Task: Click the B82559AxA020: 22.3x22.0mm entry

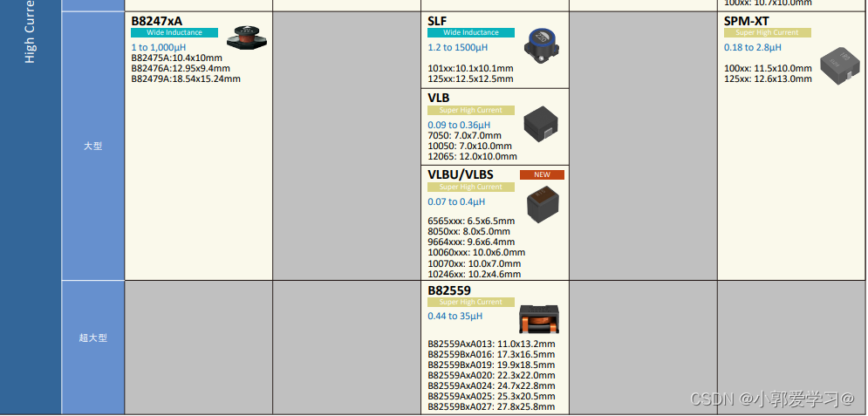Action: [x=491, y=376]
